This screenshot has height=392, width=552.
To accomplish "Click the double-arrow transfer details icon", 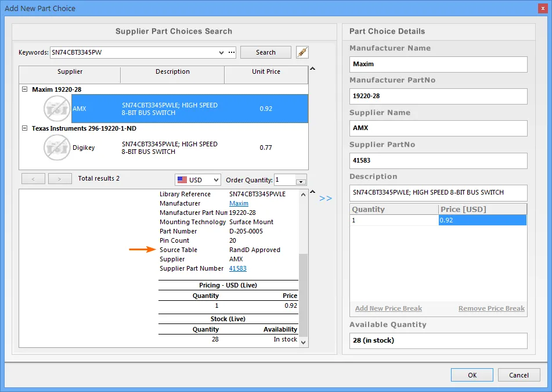I will [x=326, y=198].
